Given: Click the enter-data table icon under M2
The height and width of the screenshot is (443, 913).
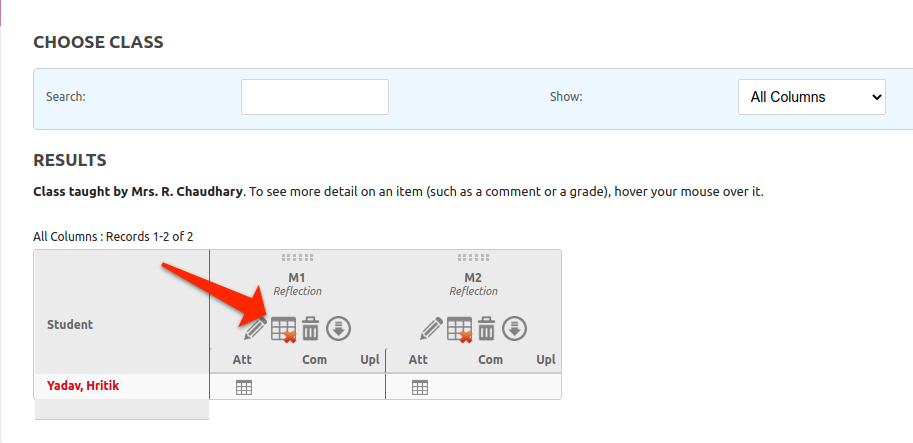Looking at the screenshot, I should [459, 329].
